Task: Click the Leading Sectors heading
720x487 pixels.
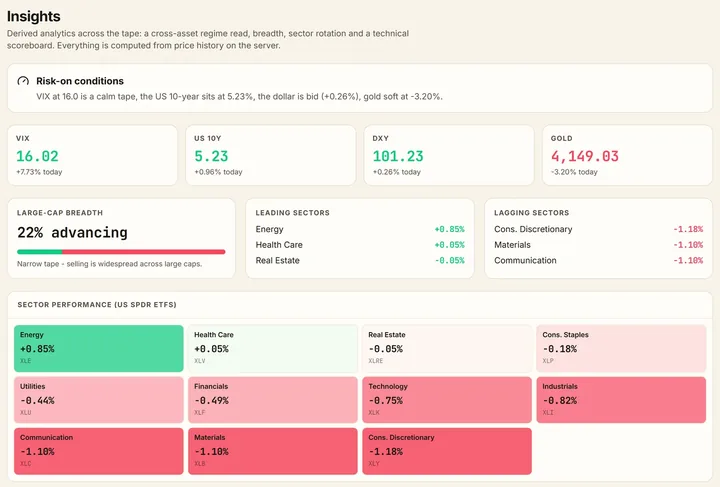Action: [x=292, y=213]
